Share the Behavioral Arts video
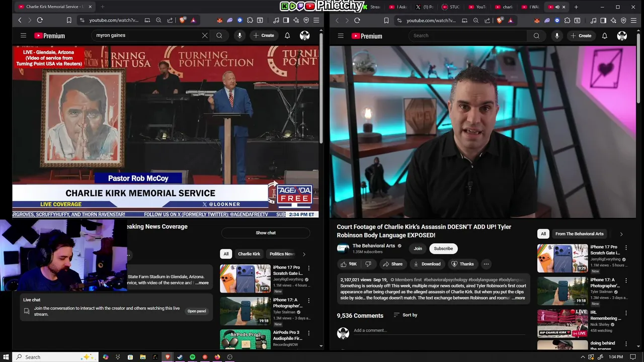The image size is (644, 362). (x=392, y=264)
